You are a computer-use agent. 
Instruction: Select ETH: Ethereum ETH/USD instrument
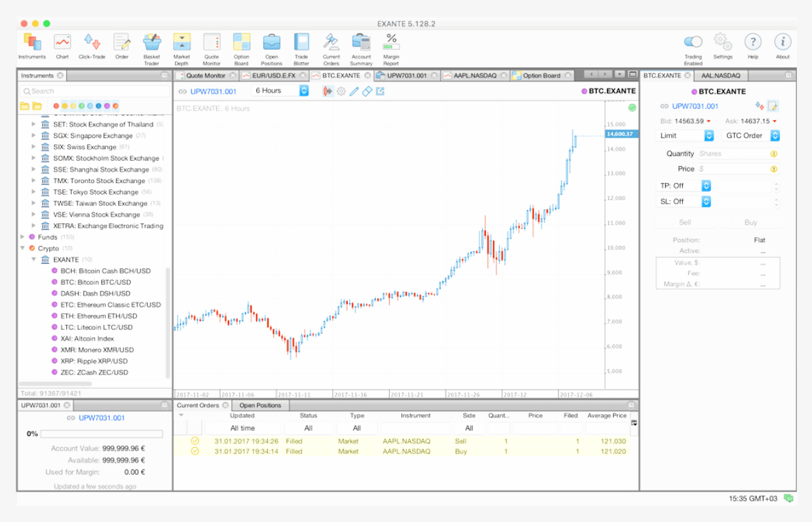tap(98, 316)
